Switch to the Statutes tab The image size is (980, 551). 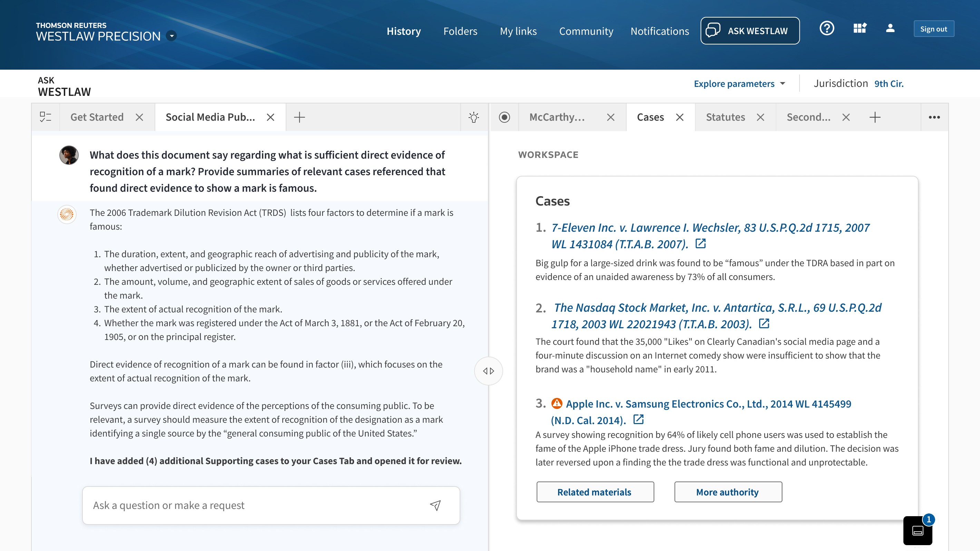(x=725, y=117)
